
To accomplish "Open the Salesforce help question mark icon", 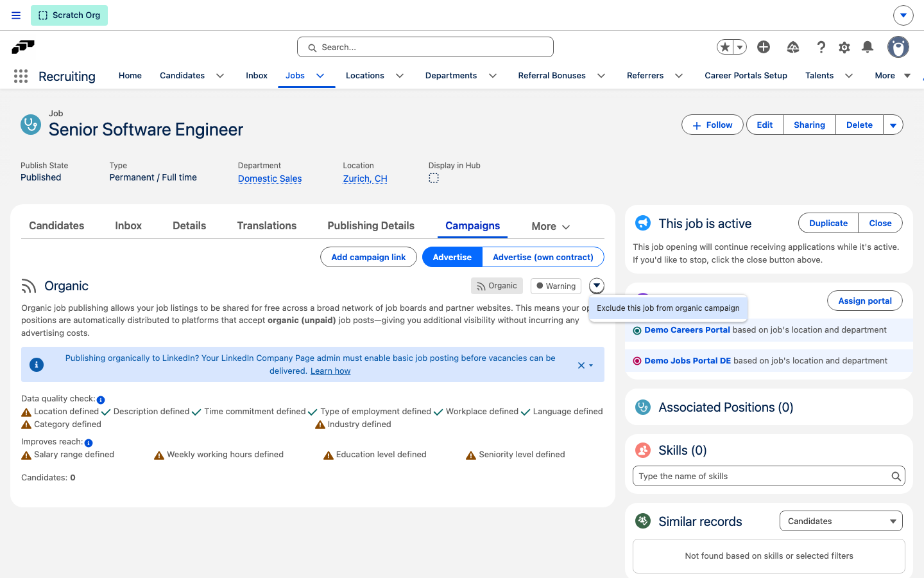I will click(821, 47).
